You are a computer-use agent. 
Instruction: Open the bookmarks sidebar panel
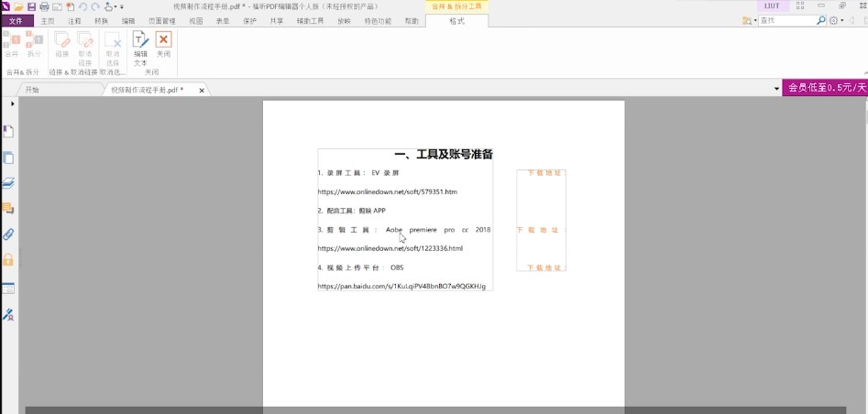8,131
